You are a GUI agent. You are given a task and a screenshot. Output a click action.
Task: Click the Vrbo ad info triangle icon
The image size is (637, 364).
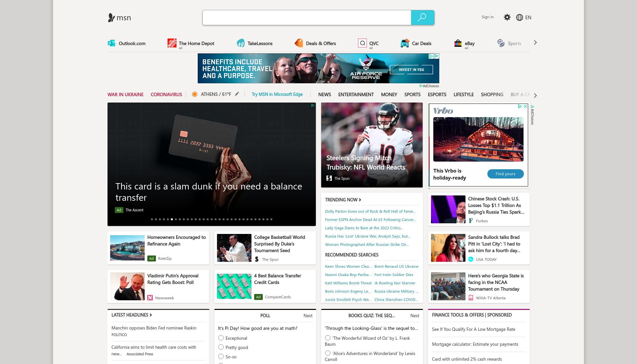(520, 107)
